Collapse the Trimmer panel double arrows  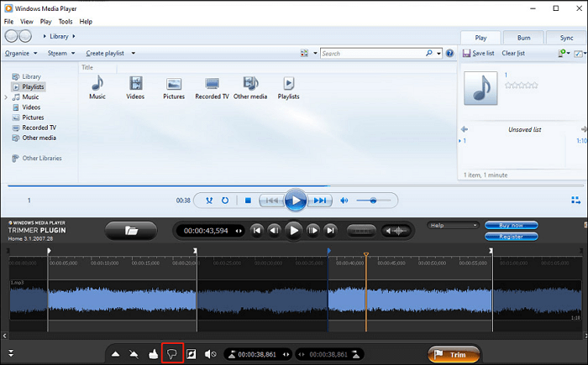tap(11, 352)
